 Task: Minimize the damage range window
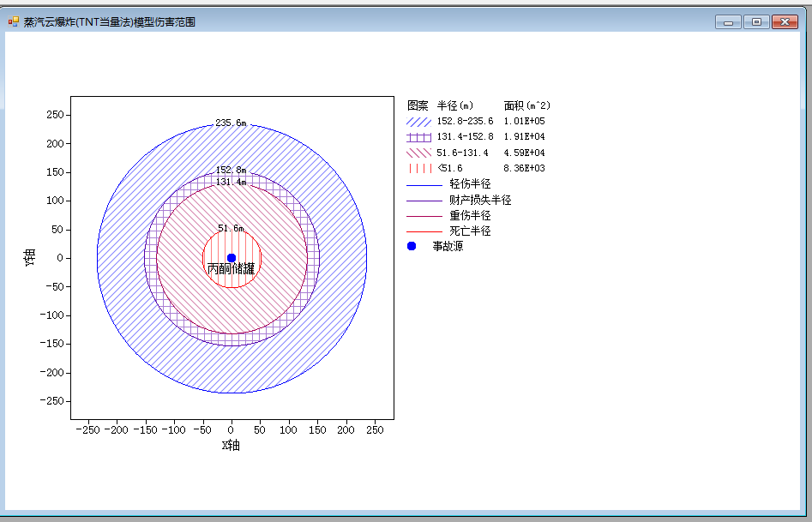coord(728,21)
